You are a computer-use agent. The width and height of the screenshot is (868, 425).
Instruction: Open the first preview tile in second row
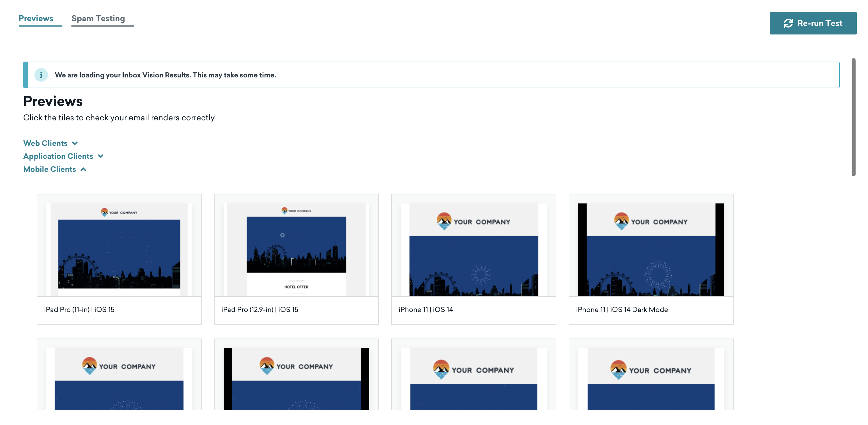[119, 375]
